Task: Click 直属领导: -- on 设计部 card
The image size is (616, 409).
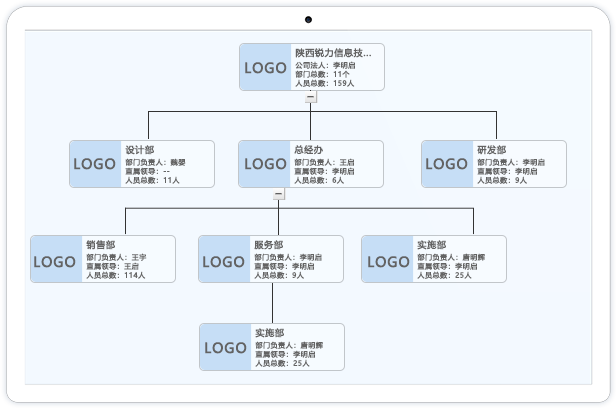Action: pos(147,171)
